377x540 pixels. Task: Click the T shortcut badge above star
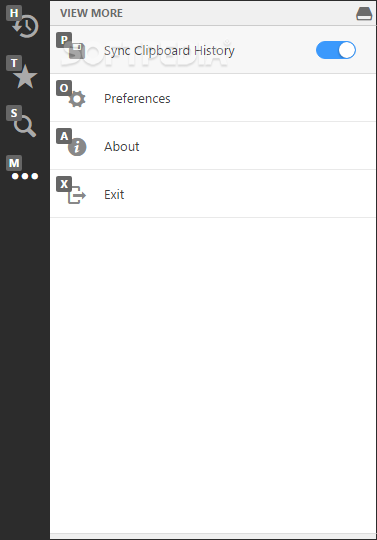(14, 63)
